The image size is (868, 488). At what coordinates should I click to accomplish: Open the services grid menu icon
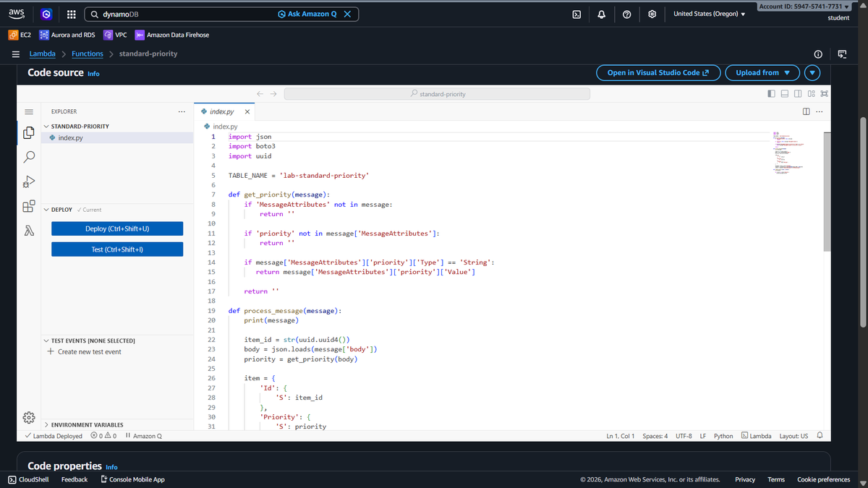tap(72, 14)
